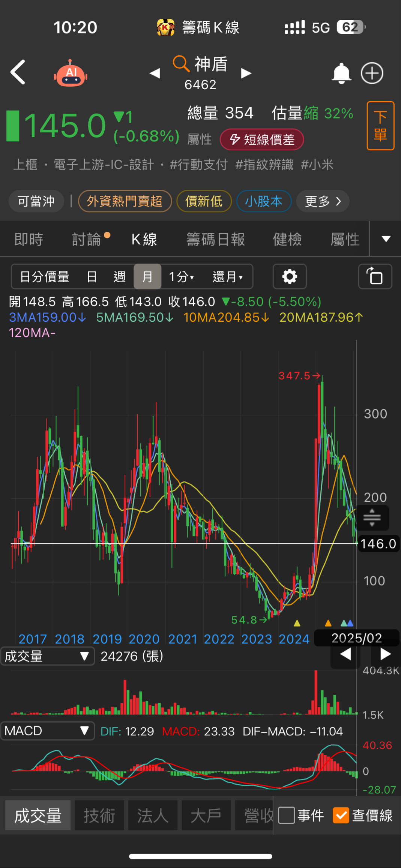
Task: Tap the price line drag handle
Action: click(x=372, y=518)
